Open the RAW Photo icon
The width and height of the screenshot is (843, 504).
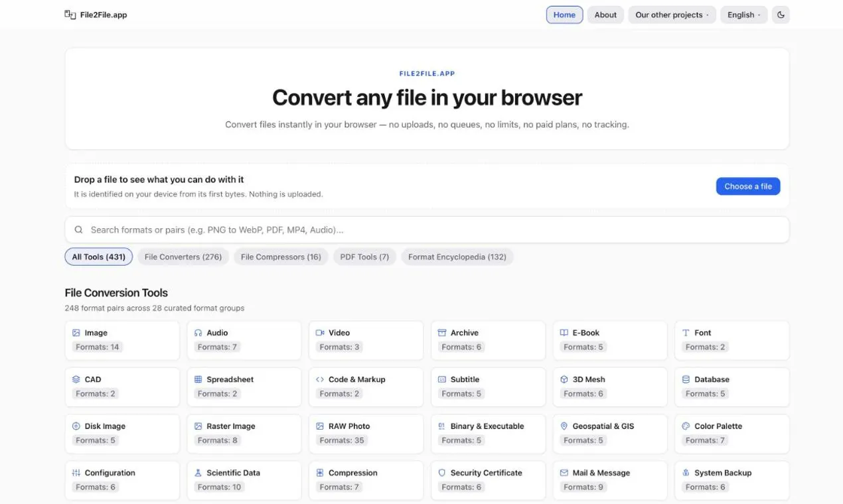(x=320, y=426)
